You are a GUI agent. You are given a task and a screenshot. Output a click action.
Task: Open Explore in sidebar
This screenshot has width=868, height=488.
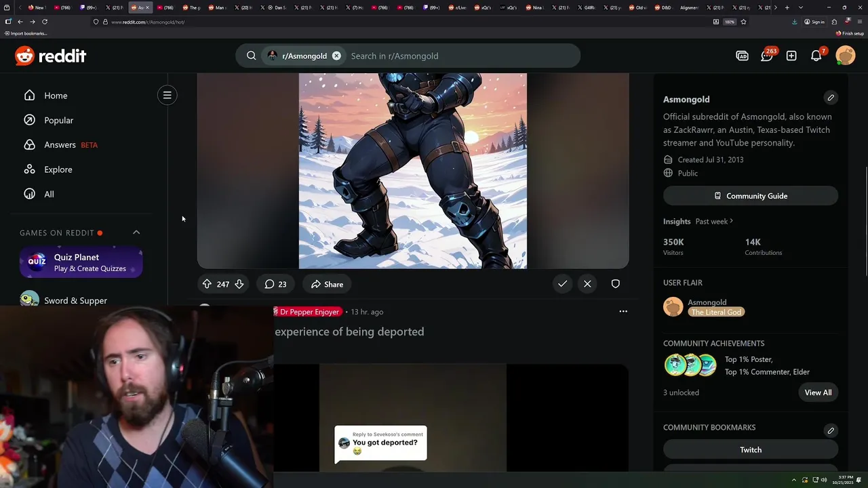pyautogui.click(x=58, y=169)
